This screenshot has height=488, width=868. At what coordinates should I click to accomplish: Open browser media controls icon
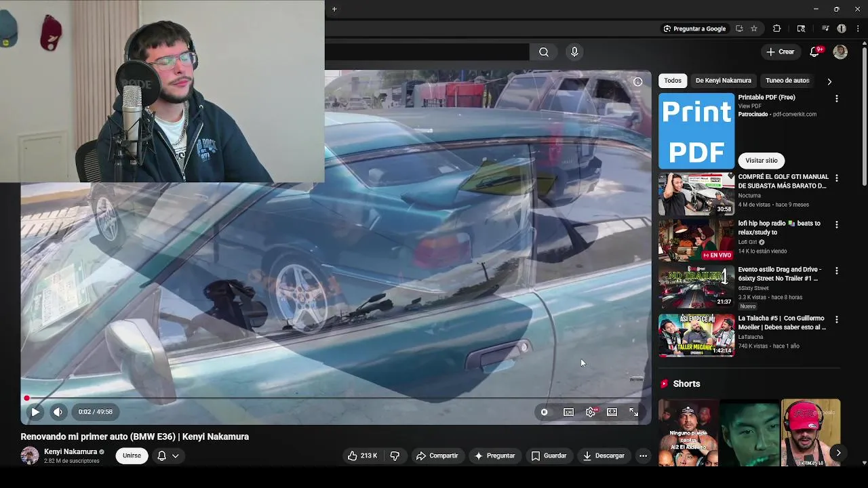point(825,28)
